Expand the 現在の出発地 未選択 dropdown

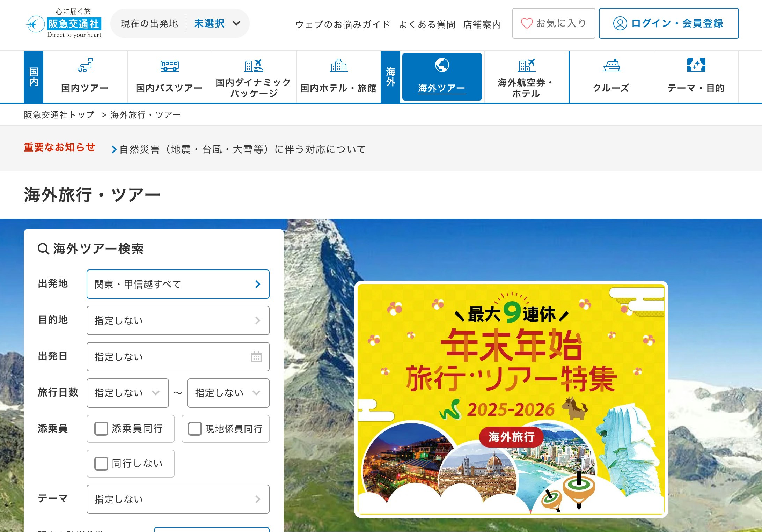click(180, 23)
